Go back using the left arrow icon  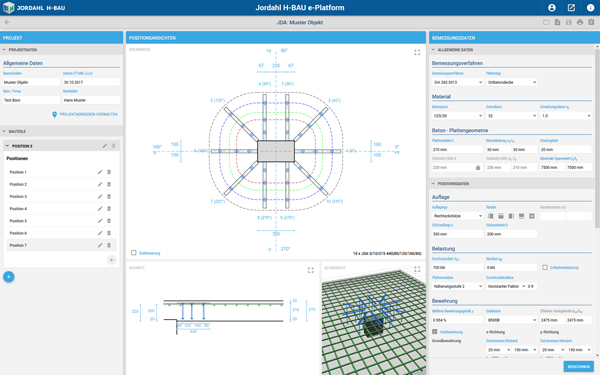click(x=7, y=22)
